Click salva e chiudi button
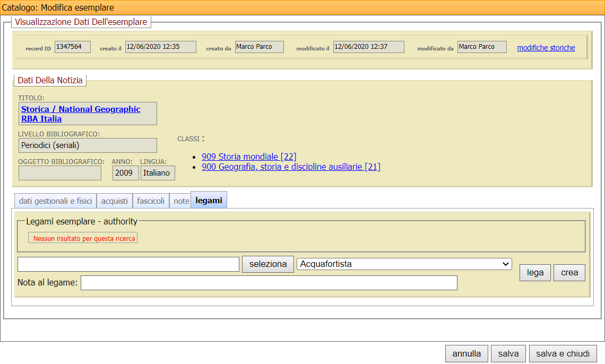The height and width of the screenshot is (364, 605). coord(563,354)
